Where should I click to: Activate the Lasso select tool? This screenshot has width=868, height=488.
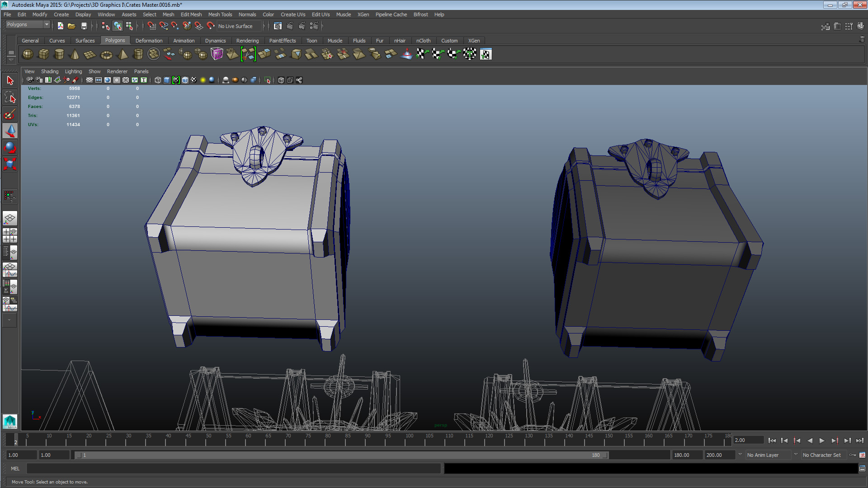pyautogui.click(x=10, y=97)
